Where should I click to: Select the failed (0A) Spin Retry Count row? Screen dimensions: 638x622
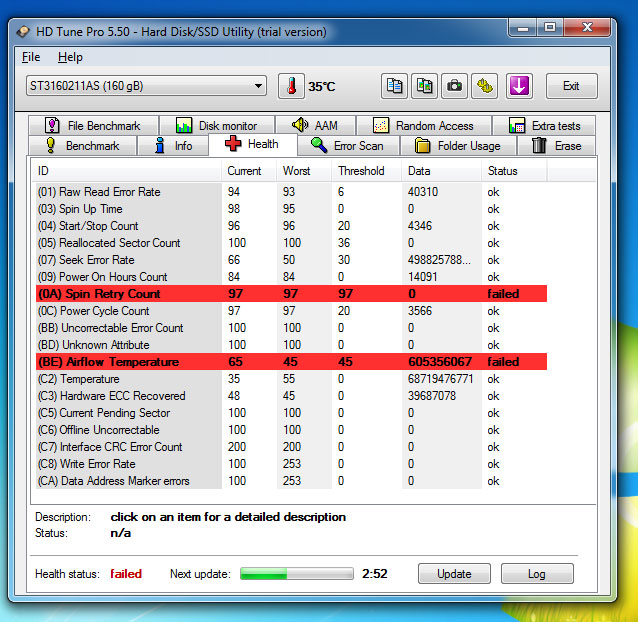[x=291, y=294]
